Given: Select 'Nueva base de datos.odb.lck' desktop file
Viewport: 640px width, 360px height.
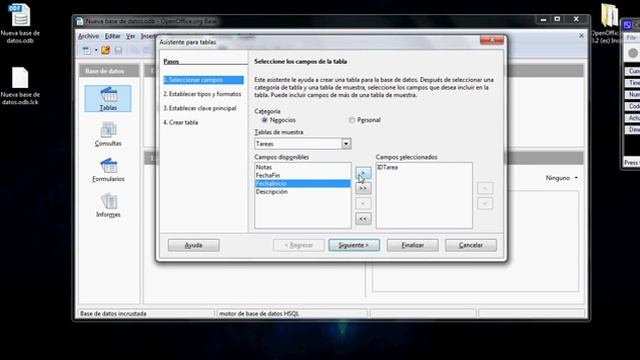Looking at the screenshot, I should click(x=20, y=86).
